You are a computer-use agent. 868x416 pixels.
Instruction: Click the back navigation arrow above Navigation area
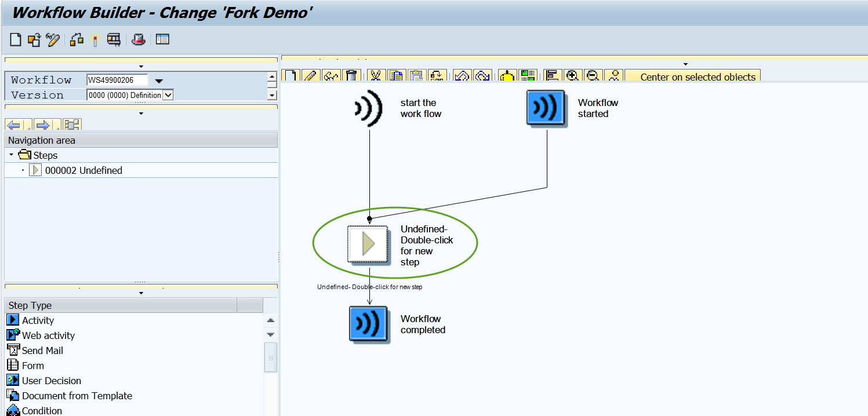pos(13,123)
